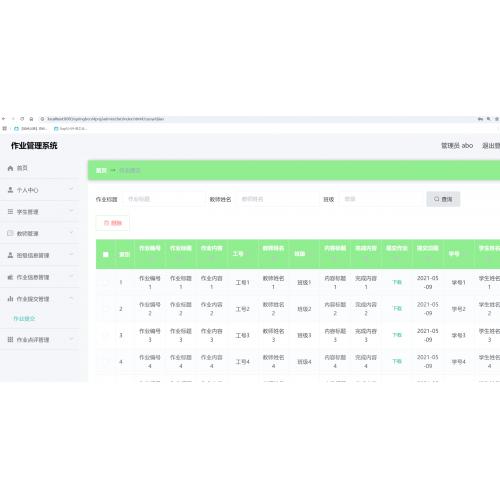This screenshot has height=500, width=500.
Task: Check the checkbox for row 3
Action: 106,335
